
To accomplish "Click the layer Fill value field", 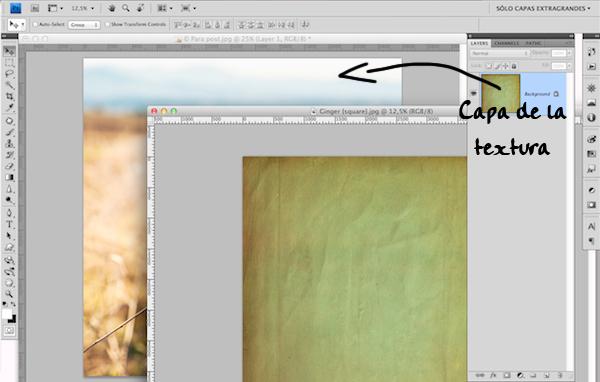I will pyautogui.click(x=559, y=66).
